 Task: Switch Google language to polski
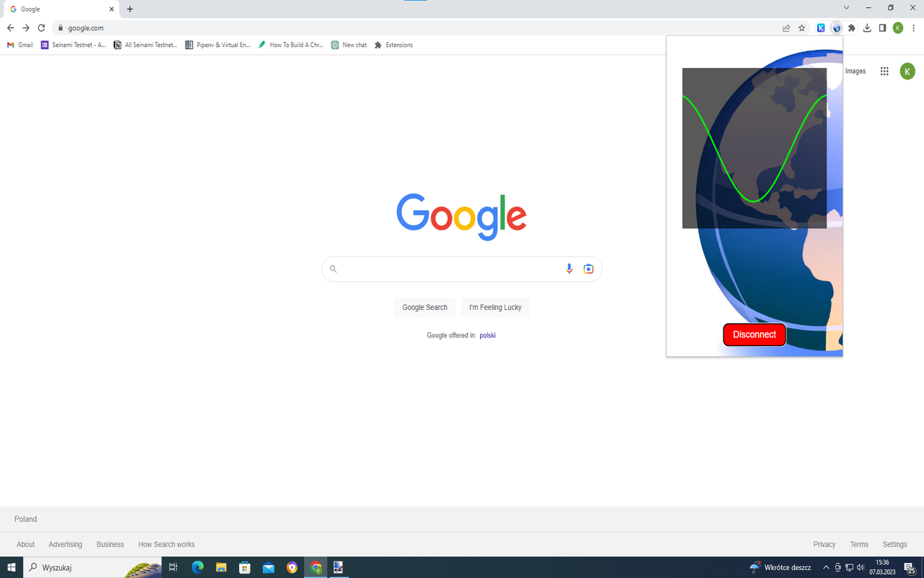coord(487,335)
